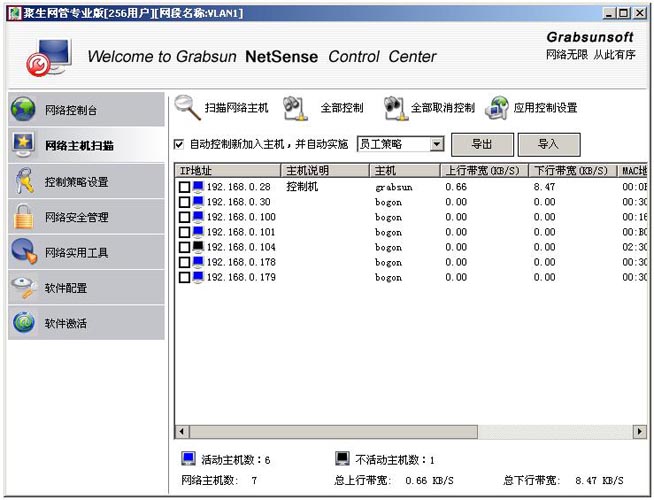
Task: Click the 控制机 description cell
Action: (x=302, y=187)
